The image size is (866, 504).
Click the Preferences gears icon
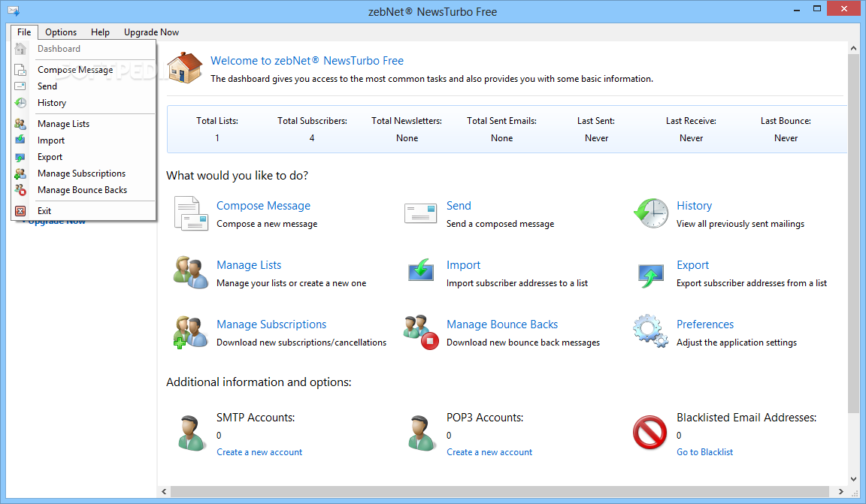pos(650,331)
